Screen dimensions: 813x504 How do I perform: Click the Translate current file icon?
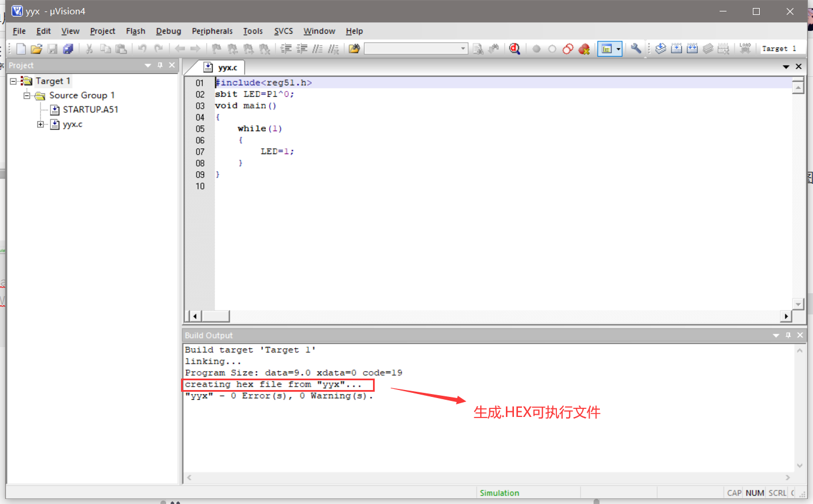pos(661,49)
